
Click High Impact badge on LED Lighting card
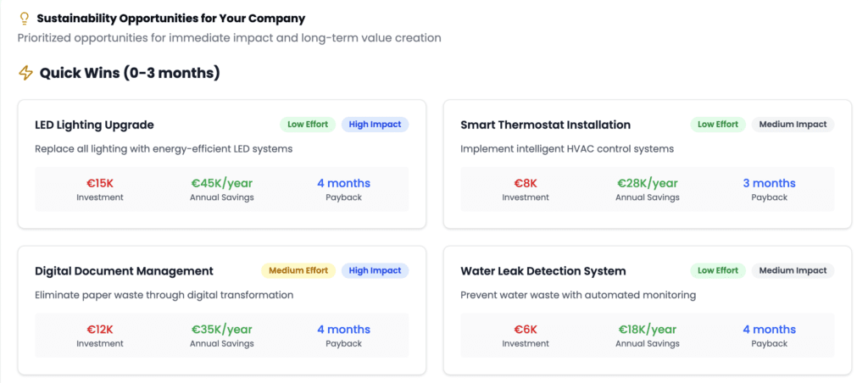[375, 125]
